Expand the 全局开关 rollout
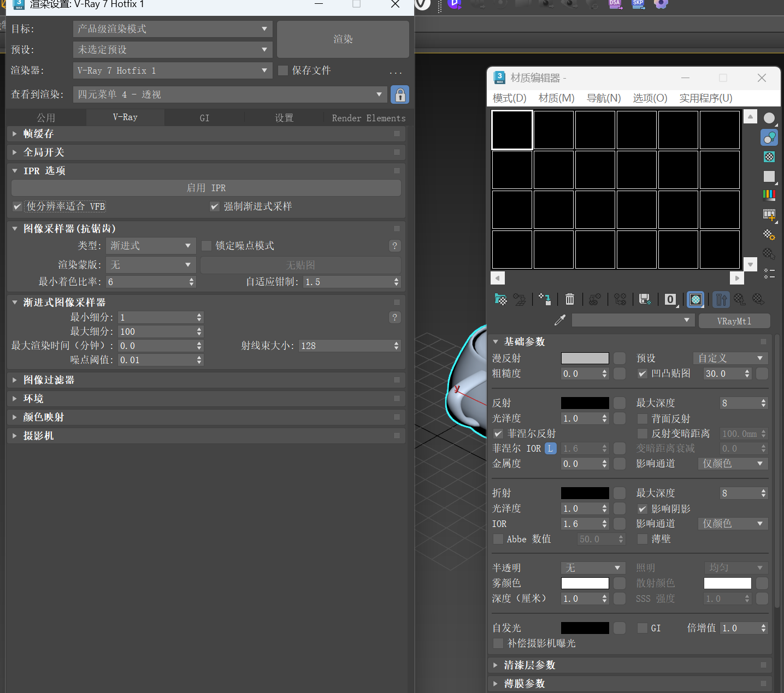784x693 pixels. pyautogui.click(x=206, y=152)
